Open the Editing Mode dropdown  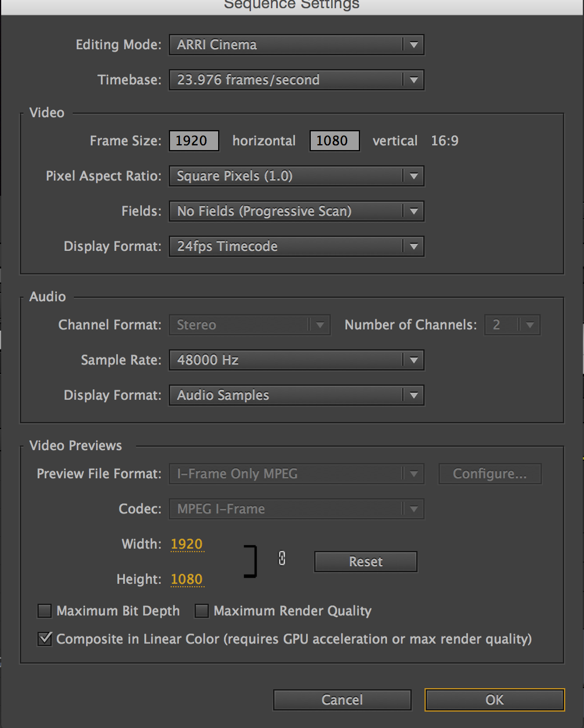(x=296, y=45)
